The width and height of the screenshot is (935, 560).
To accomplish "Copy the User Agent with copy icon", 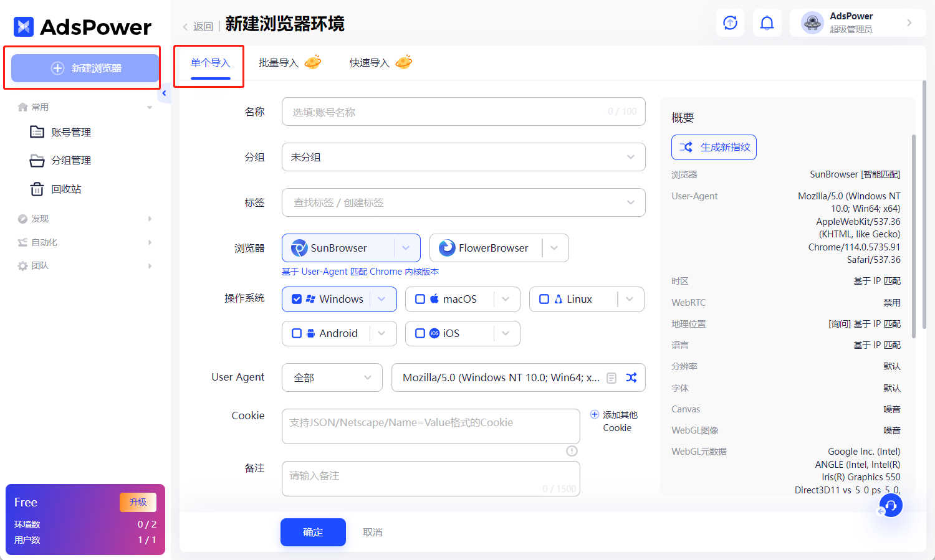I will click(611, 377).
